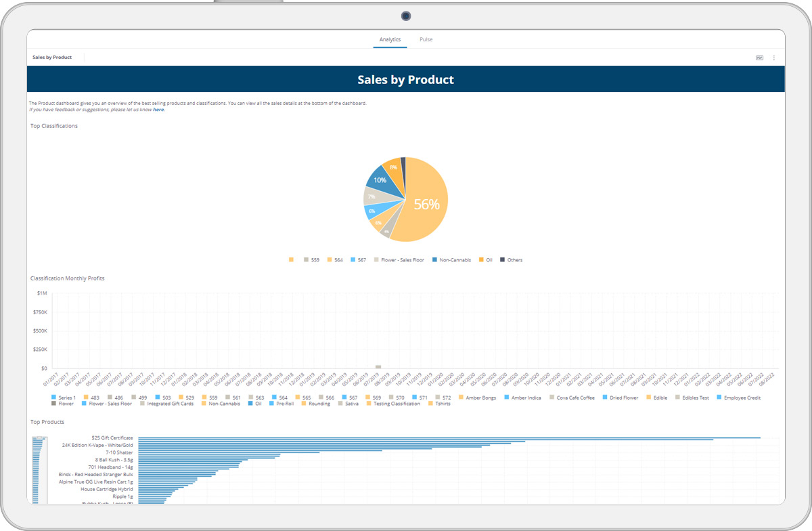This screenshot has height=531, width=812.
Task: Click the $250K axis label
Action: [40, 350]
